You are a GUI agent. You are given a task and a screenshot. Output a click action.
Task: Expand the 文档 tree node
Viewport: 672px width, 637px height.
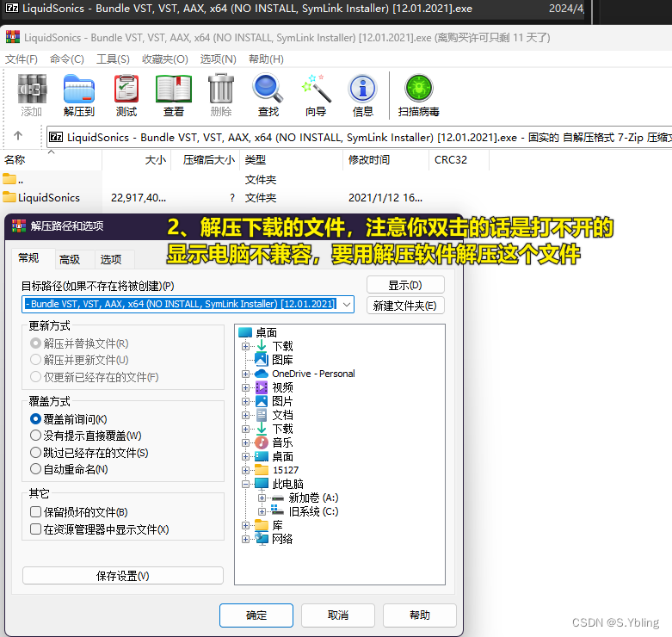coord(245,415)
